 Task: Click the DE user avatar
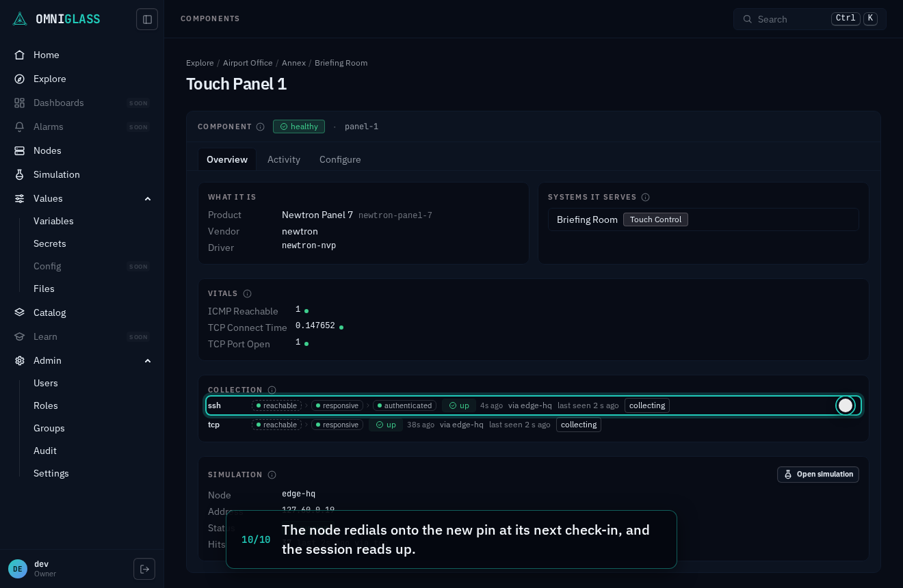(x=18, y=569)
